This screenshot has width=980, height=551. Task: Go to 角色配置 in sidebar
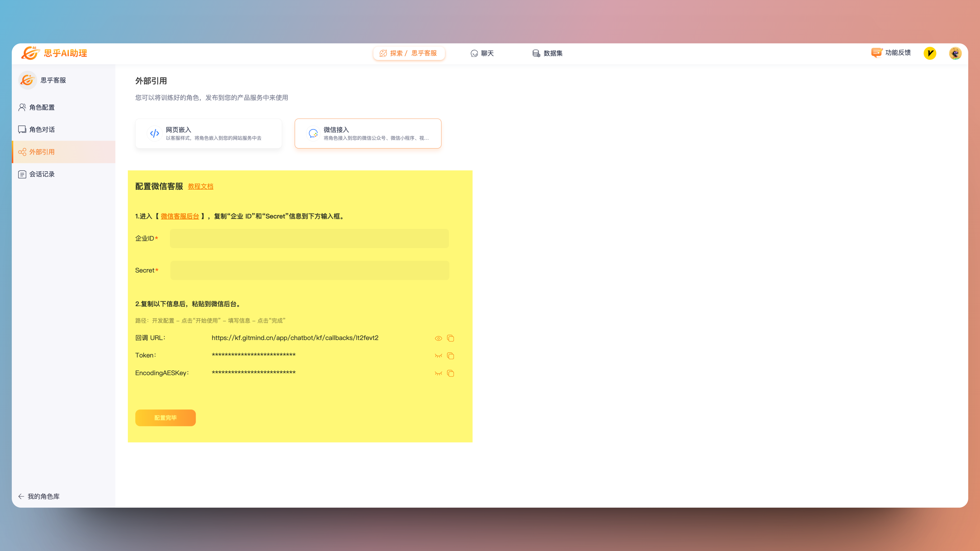point(42,107)
